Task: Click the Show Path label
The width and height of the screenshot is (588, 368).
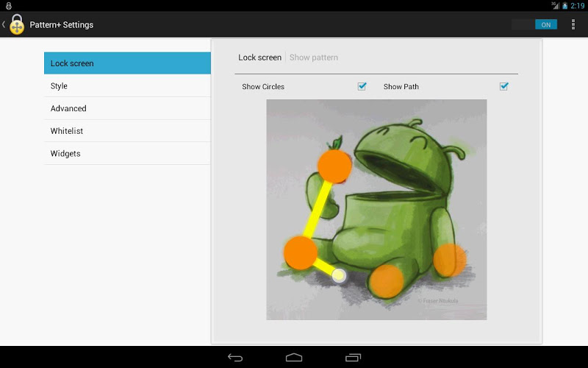Action: coord(401,86)
